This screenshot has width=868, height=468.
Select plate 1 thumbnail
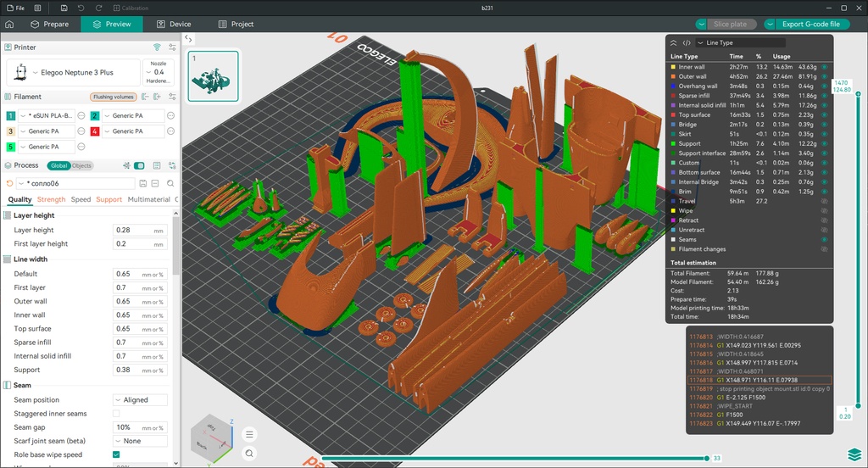(213, 76)
